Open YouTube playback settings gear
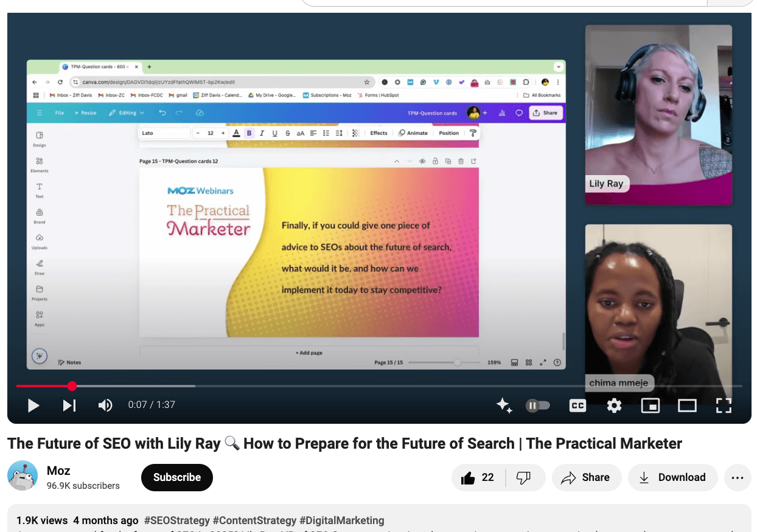 pos(614,405)
